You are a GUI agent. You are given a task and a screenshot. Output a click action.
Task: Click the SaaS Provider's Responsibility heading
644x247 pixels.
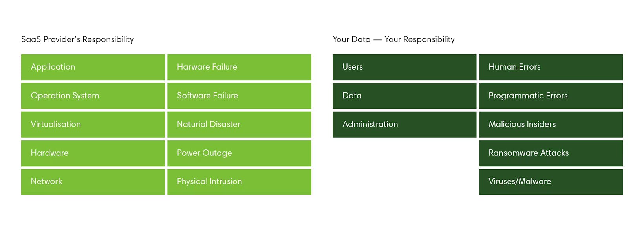pos(77,39)
